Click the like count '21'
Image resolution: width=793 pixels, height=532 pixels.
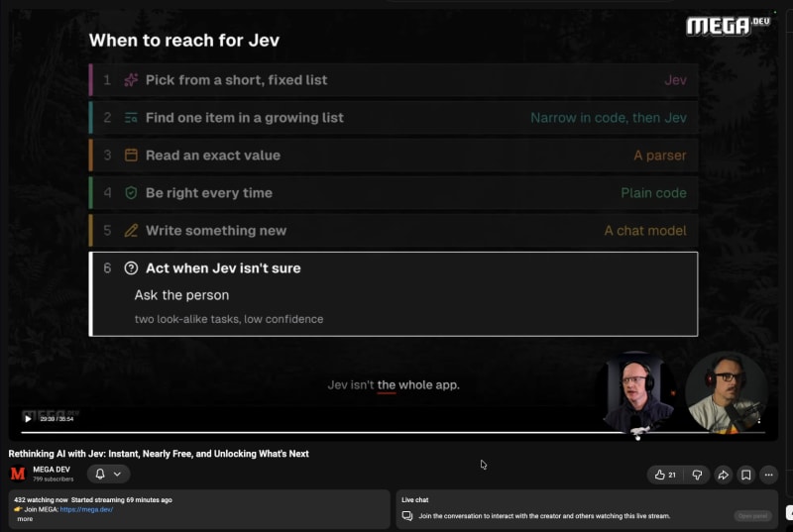pos(672,475)
